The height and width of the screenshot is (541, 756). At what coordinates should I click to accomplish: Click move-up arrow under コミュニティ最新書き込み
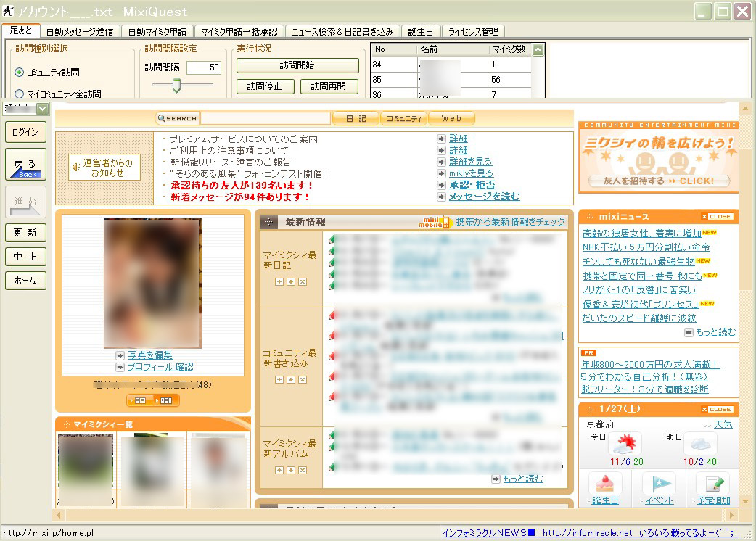pyautogui.click(x=279, y=379)
